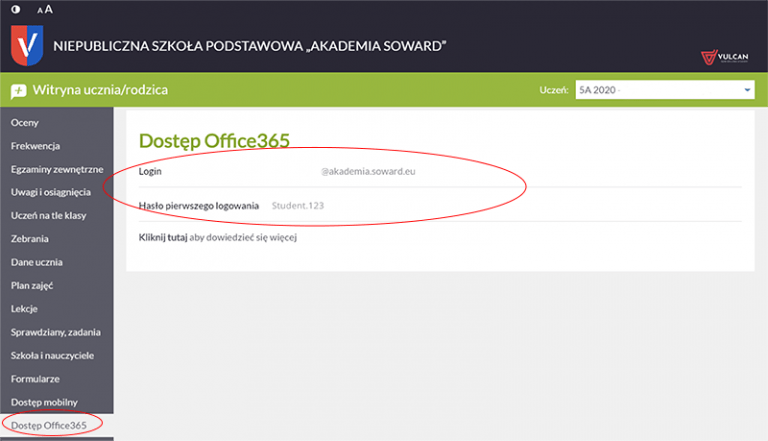The height and width of the screenshot is (441, 768).
Task: Click the Hasło pierwszego logowania label
Action: [x=199, y=206]
